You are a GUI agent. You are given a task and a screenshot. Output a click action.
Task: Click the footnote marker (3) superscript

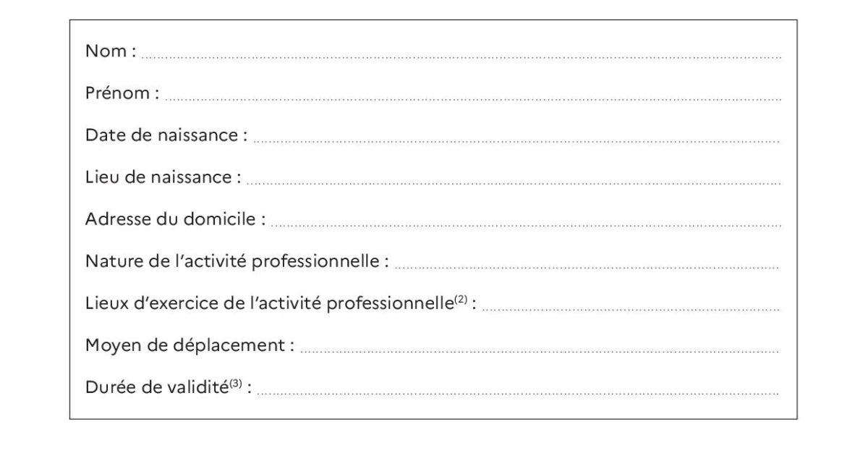click(x=236, y=384)
